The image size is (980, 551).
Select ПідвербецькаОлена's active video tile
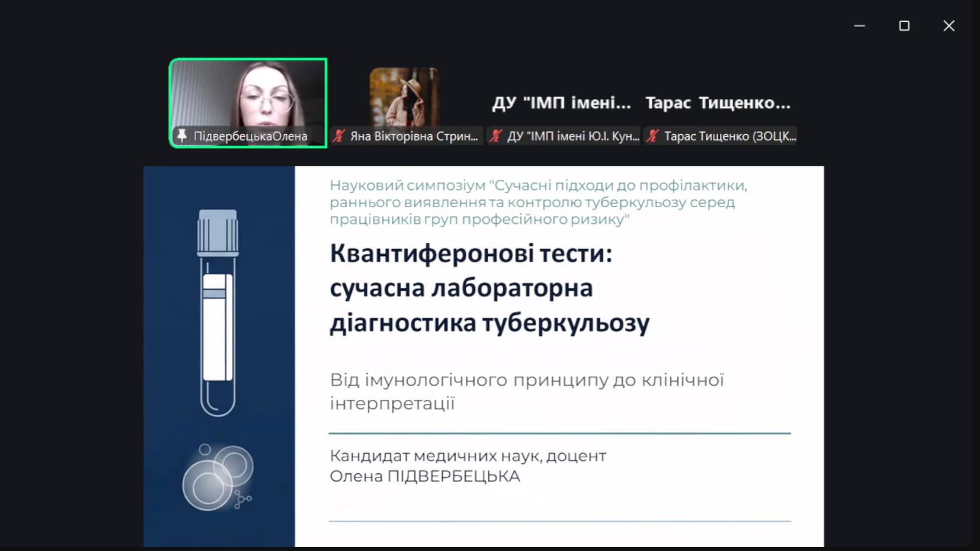248,94
